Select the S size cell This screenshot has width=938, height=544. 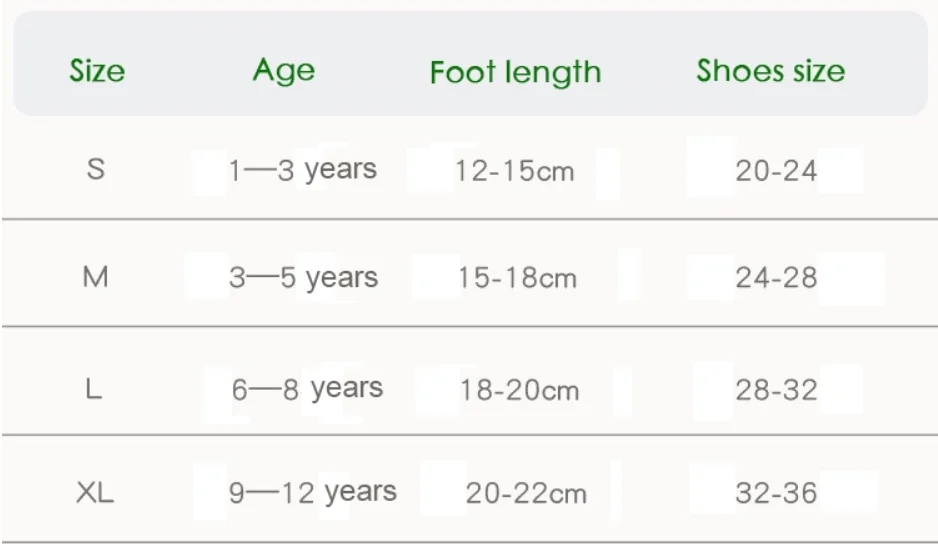95,169
